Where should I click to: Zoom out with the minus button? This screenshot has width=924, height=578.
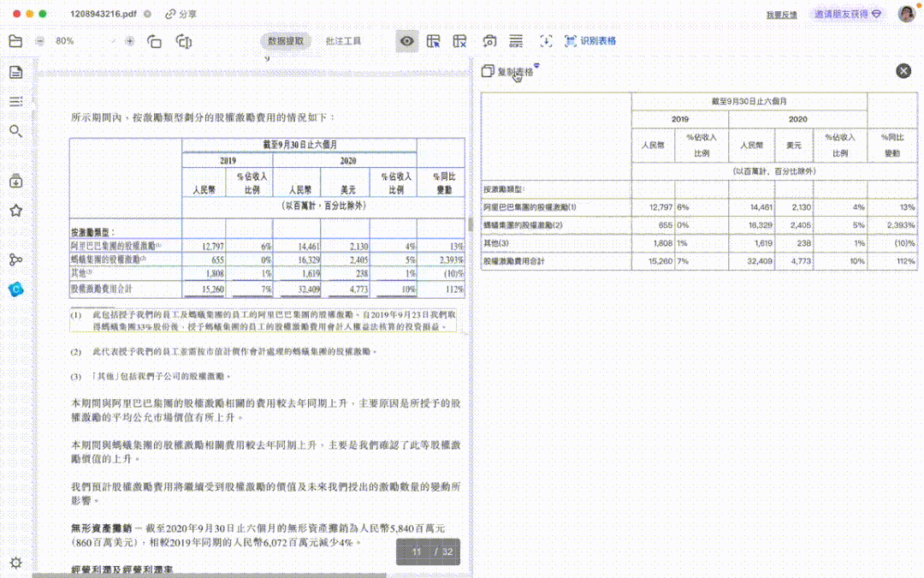click(x=39, y=41)
